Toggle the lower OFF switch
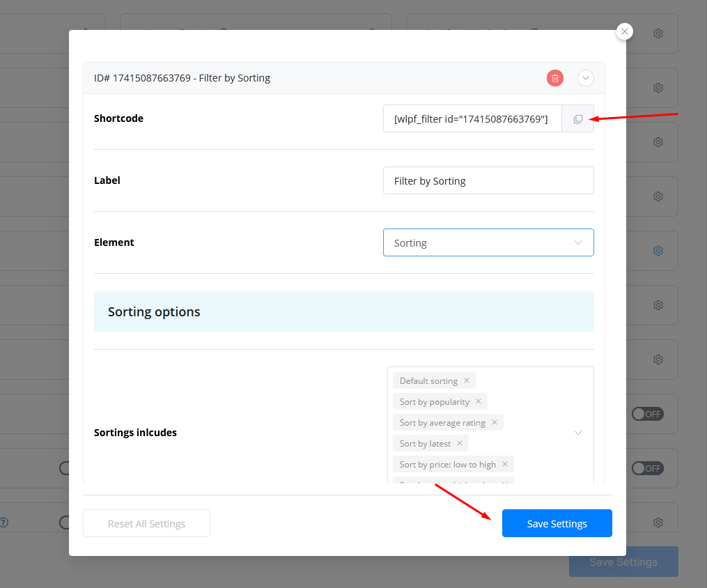This screenshot has width=707, height=588. (x=647, y=468)
